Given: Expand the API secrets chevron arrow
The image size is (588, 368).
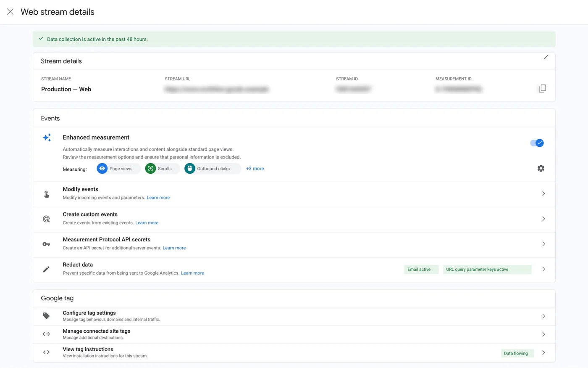Looking at the screenshot, I should coord(543,244).
